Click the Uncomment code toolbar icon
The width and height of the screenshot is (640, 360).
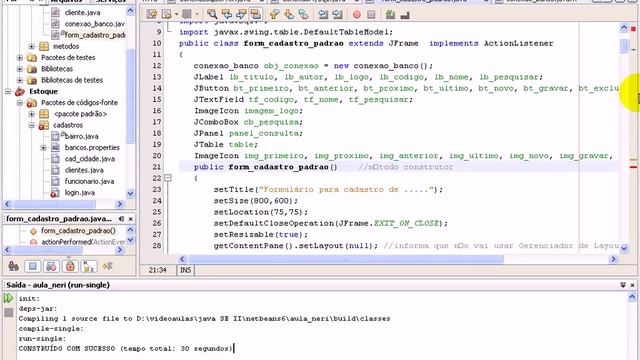tap(405, 15)
